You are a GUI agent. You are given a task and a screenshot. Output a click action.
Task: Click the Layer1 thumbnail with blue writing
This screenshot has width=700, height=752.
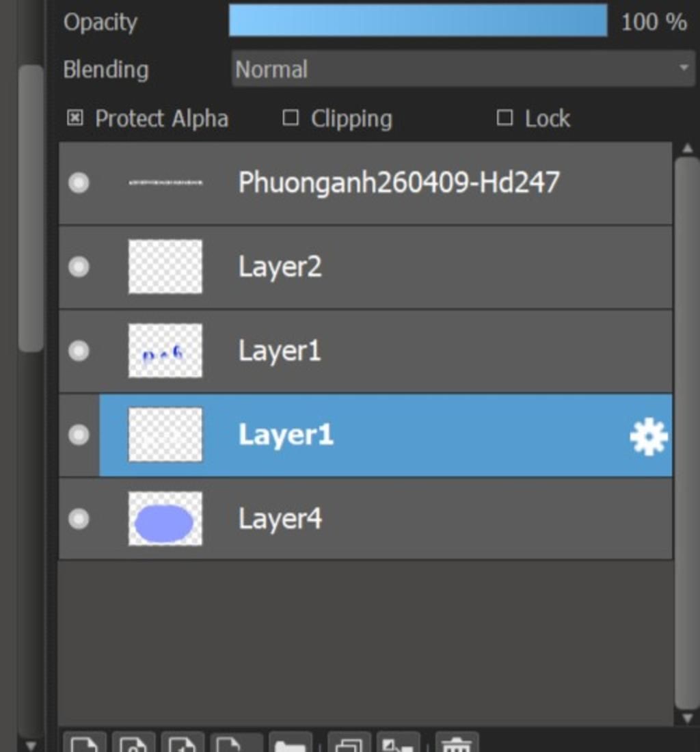(x=165, y=351)
